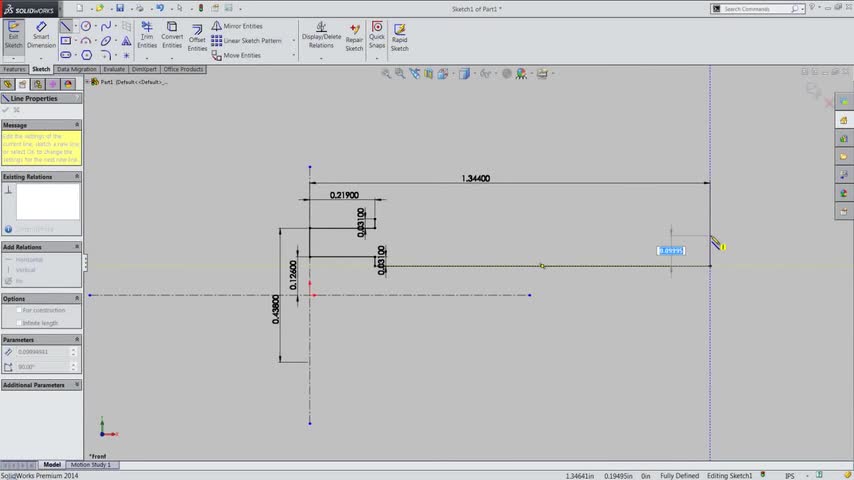The height and width of the screenshot is (480, 854).
Task: Click the line length parameter field
Action: pos(42,352)
